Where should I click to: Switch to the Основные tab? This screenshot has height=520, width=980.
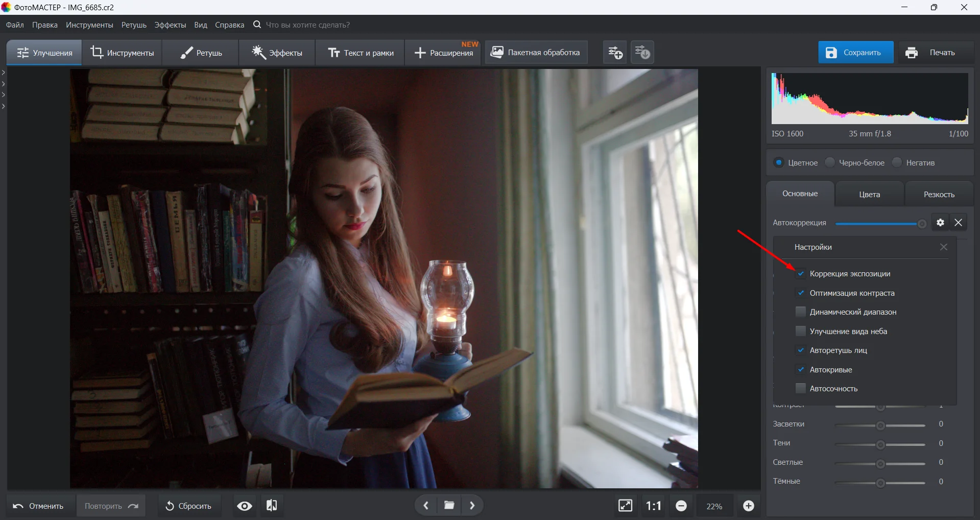click(x=800, y=194)
